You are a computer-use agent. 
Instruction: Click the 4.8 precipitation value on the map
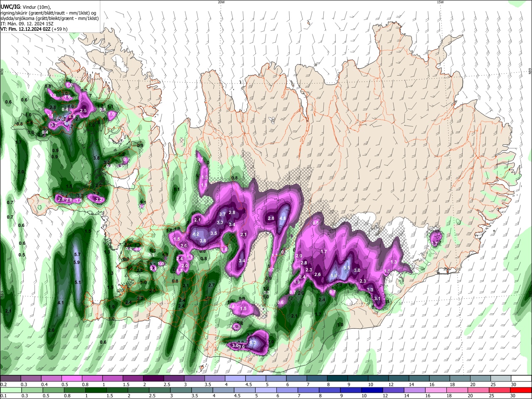coord(283,218)
